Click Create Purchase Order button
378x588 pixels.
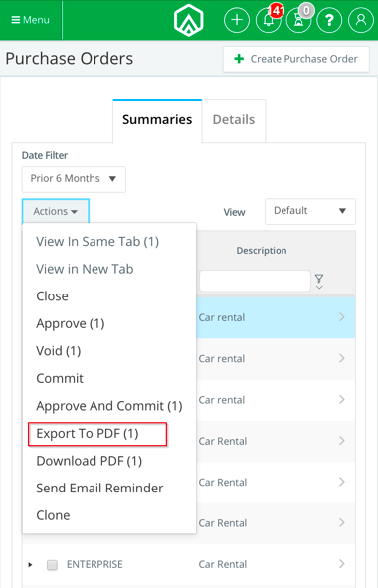296,59
